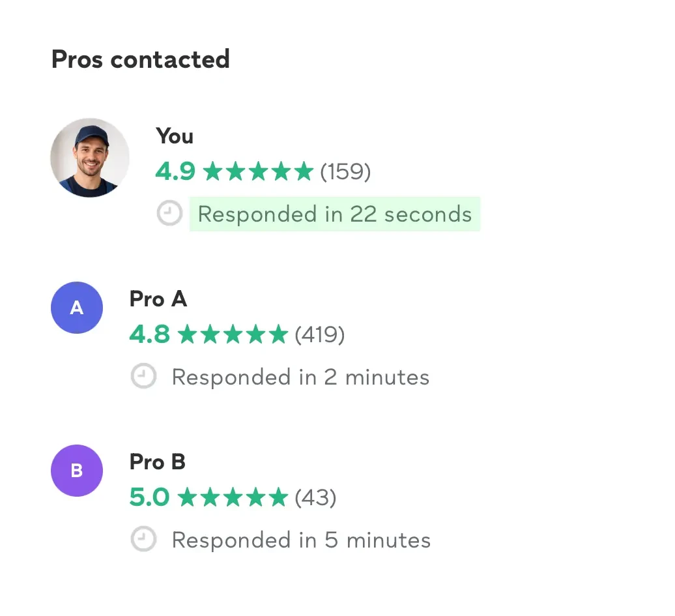
Task: Click Pro A's circular avatar with letter A
Action: [x=77, y=308]
